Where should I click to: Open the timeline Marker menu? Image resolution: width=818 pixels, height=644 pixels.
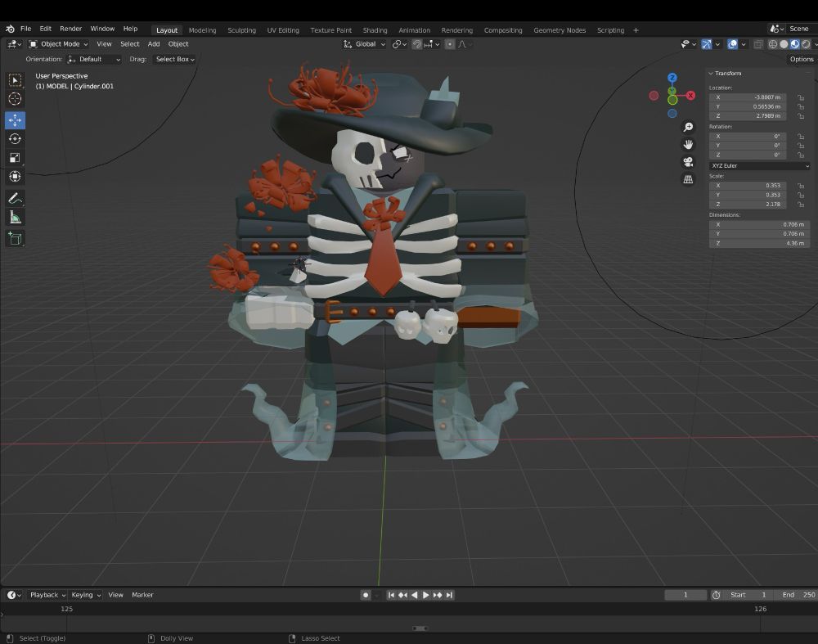[142, 595]
